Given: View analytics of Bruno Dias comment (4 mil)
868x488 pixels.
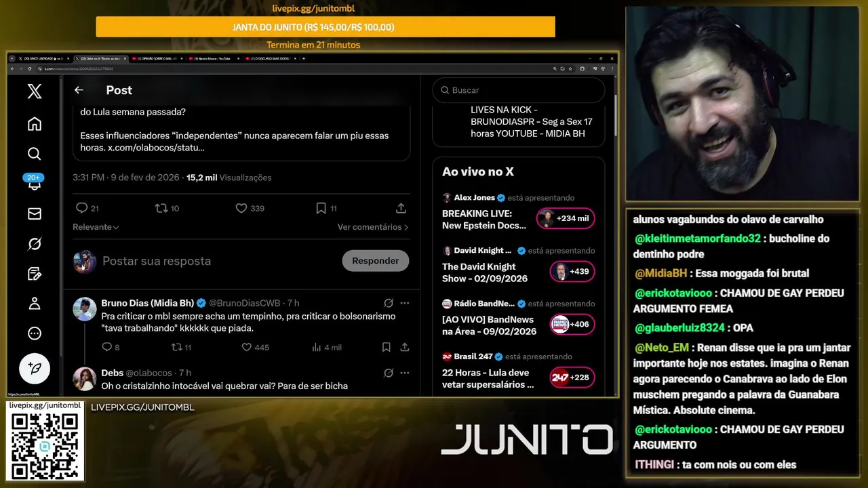Looking at the screenshot, I should (327, 347).
